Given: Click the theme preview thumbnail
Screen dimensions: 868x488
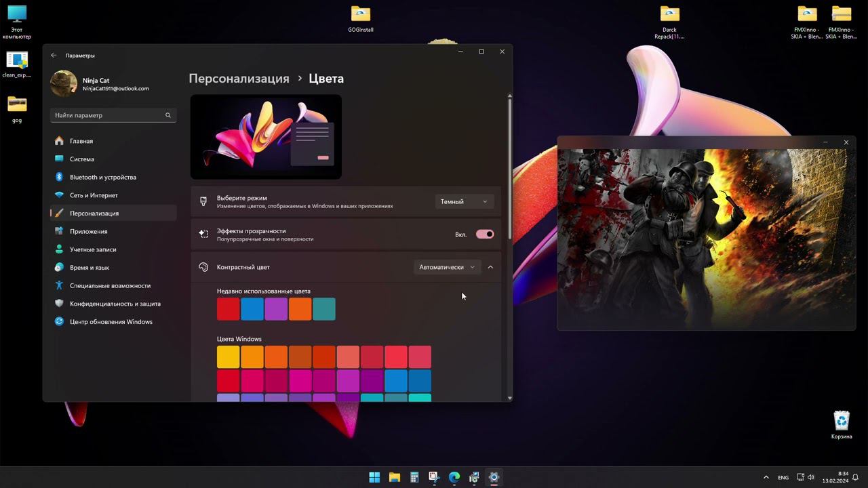Looking at the screenshot, I should click(x=266, y=137).
